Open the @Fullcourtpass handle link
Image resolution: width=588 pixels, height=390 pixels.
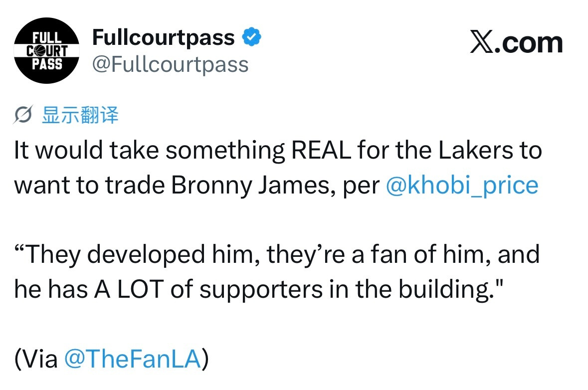point(170,64)
